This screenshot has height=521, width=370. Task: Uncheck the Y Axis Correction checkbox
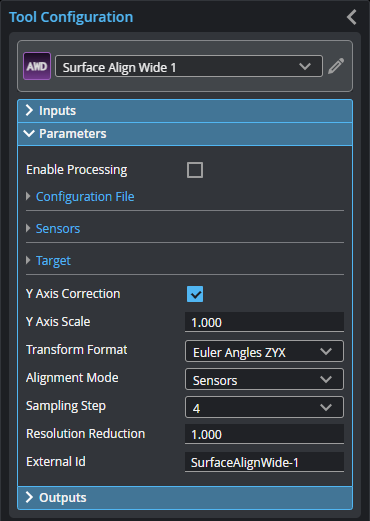(195, 294)
